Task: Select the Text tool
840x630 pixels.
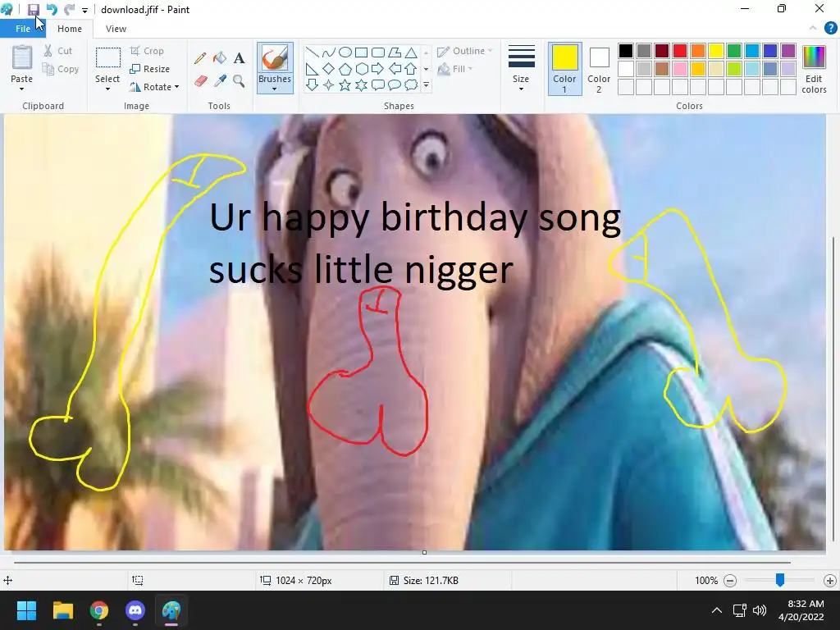Action: point(239,58)
